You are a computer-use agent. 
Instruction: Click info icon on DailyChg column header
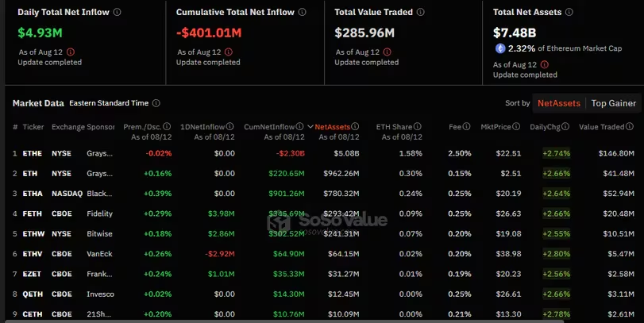(565, 127)
